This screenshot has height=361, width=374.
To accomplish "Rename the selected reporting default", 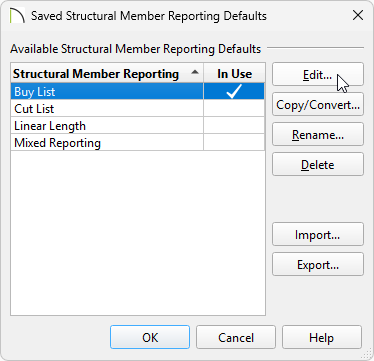I will pyautogui.click(x=318, y=134).
